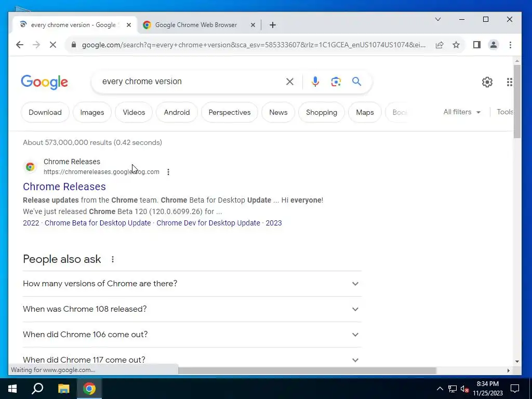Open a new tab
This screenshot has height=399, width=532.
pyautogui.click(x=272, y=25)
